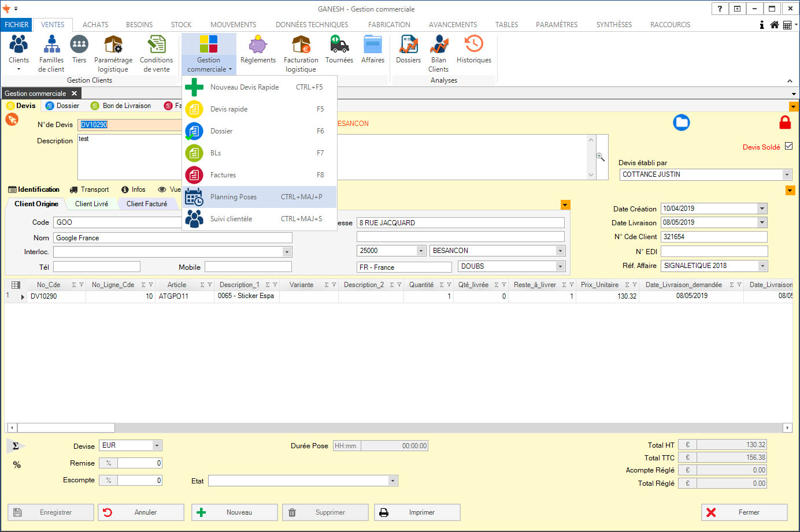Click the Imprimer button
This screenshot has height=532, width=800.
pyautogui.click(x=417, y=512)
